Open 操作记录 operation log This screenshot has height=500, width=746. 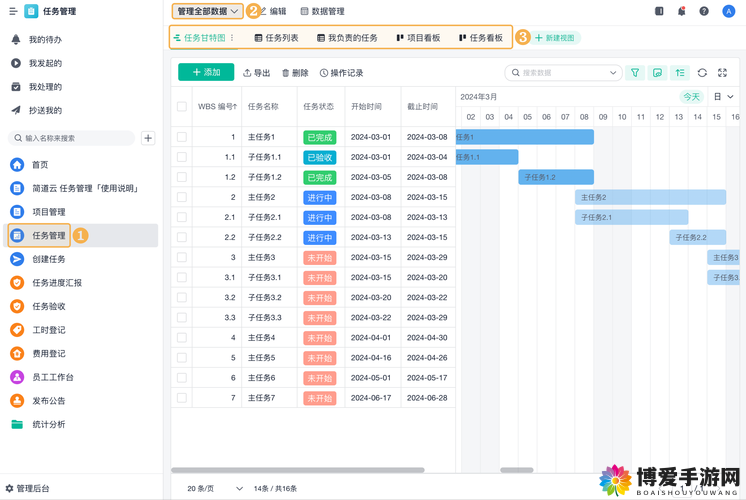tap(342, 73)
